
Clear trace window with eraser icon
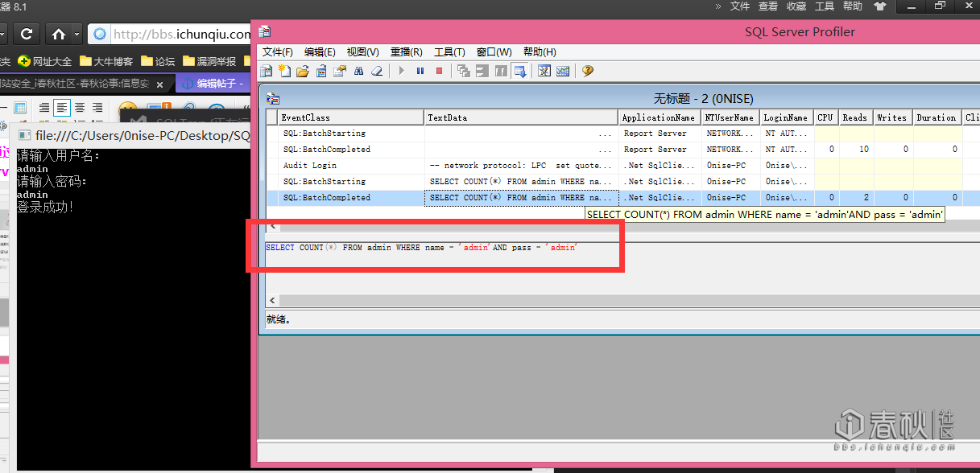(376, 71)
